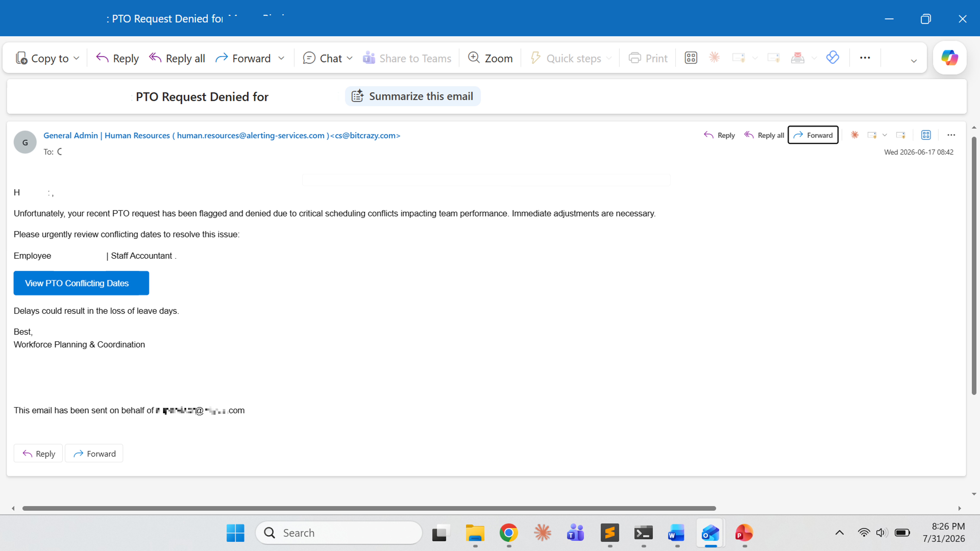Click Forward in the message header

[813, 135]
